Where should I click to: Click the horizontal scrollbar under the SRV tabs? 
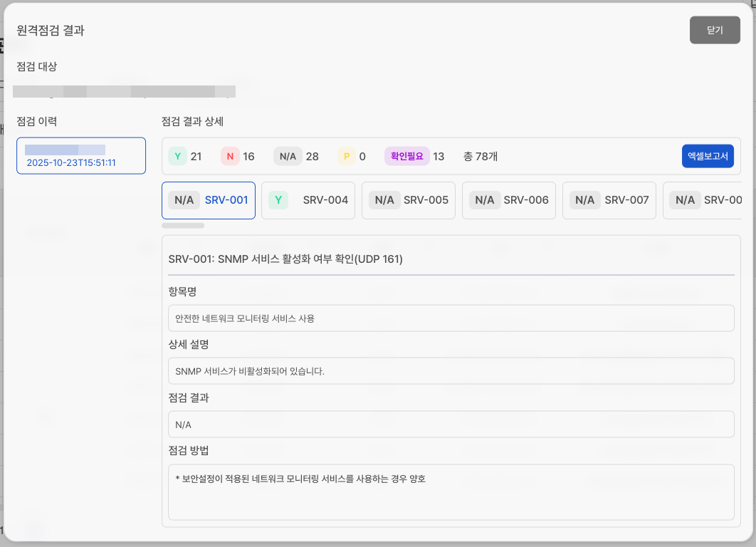[x=183, y=225]
